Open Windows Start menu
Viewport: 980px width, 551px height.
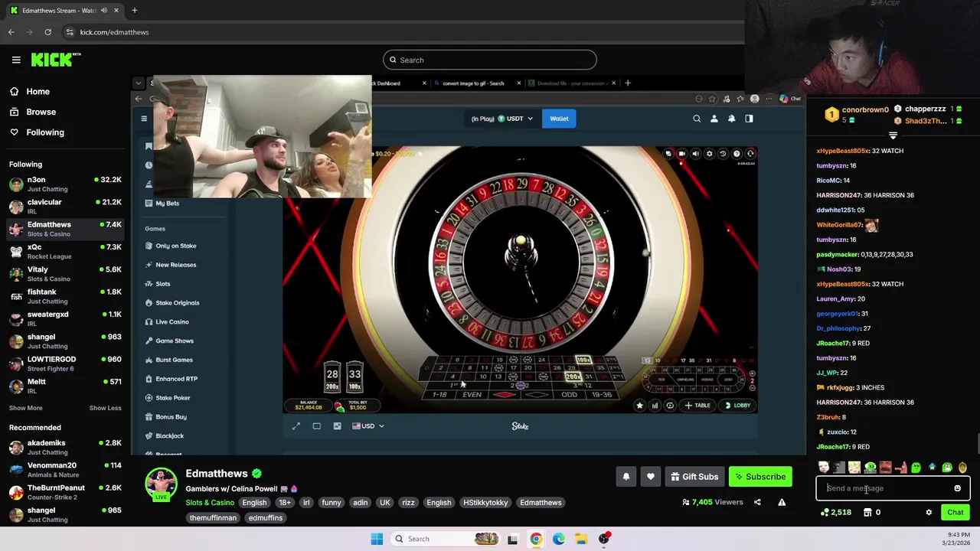pos(377,539)
